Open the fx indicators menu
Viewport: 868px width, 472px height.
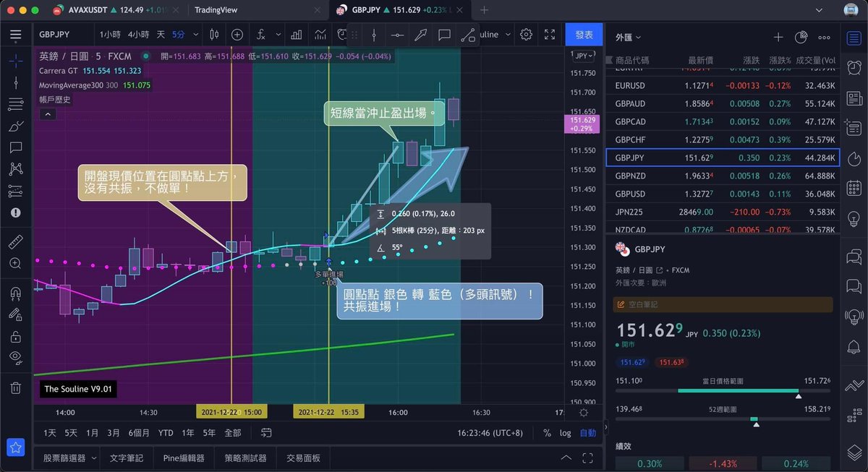(x=260, y=34)
